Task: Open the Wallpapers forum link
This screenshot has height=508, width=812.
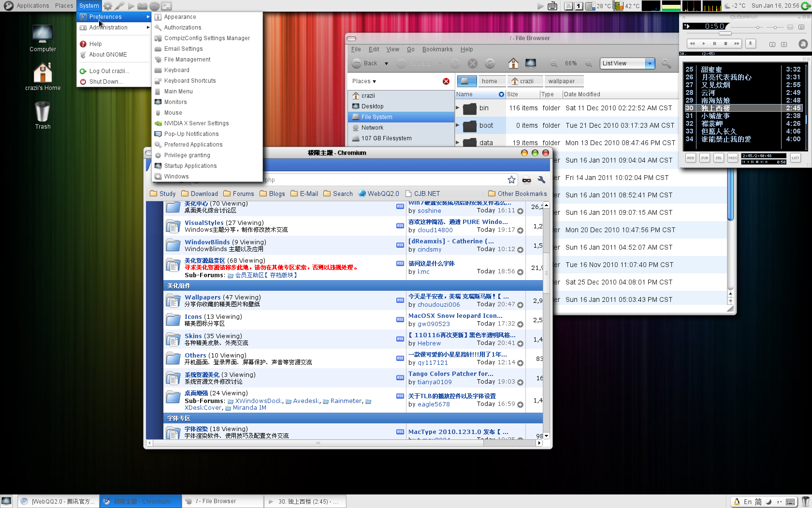Action: tap(203, 298)
